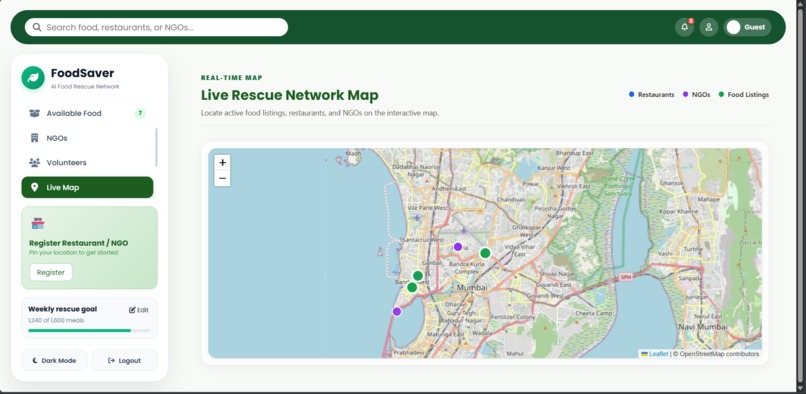Click the Guest avatar circle
The height and width of the screenshot is (394, 806).
(x=734, y=27)
